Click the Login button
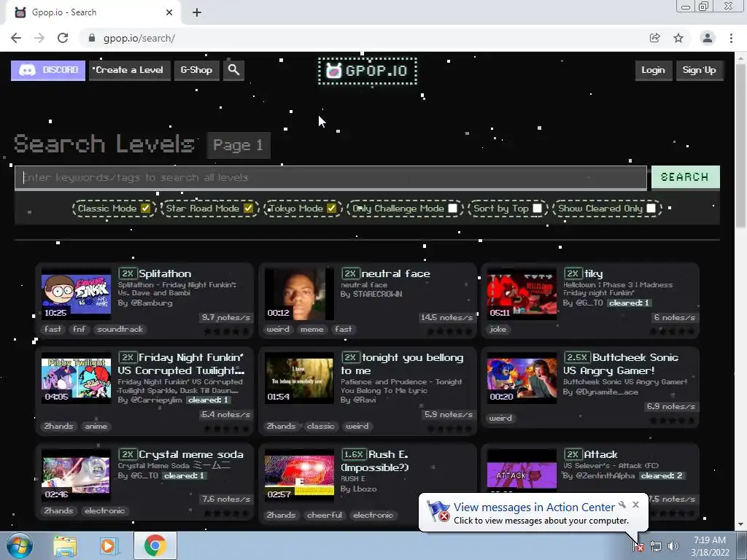 653,70
